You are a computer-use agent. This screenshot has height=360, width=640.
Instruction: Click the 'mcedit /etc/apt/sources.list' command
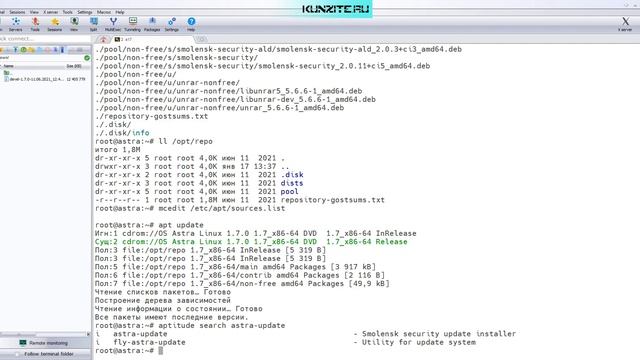222,208
